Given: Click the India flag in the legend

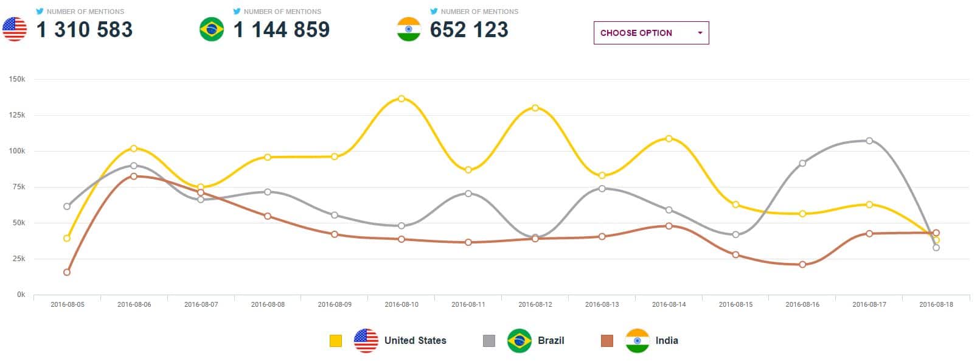Looking at the screenshot, I should pyautogui.click(x=636, y=340).
